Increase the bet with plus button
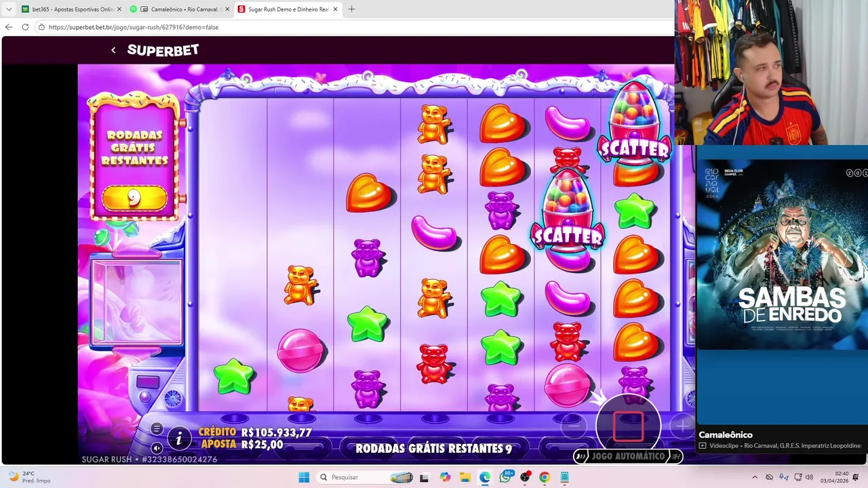 coord(682,426)
